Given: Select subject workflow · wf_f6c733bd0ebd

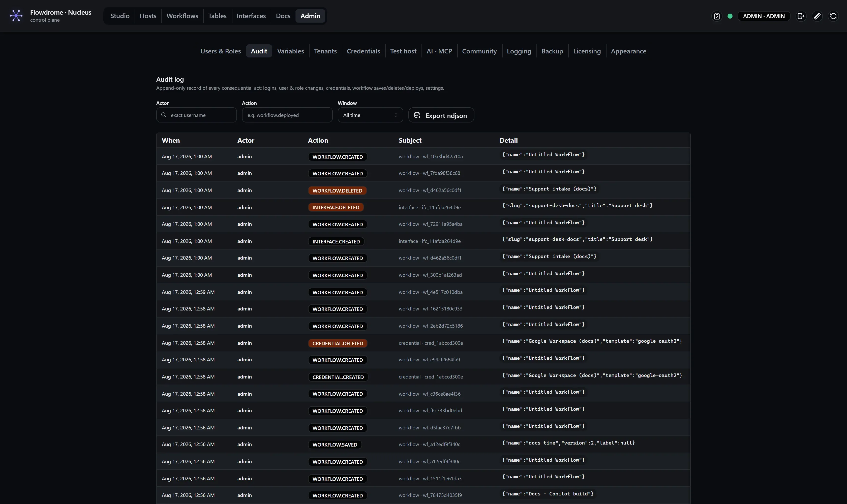Looking at the screenshot, I should pos(430,411).
